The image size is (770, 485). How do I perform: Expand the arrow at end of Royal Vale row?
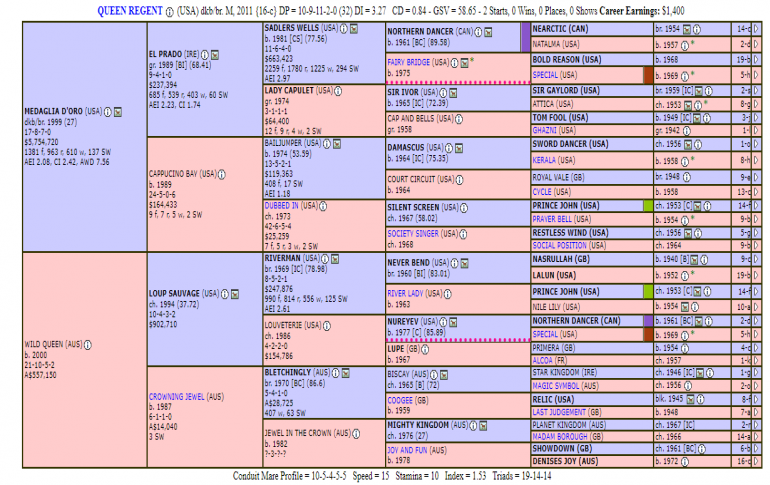[x=756, y=177]
